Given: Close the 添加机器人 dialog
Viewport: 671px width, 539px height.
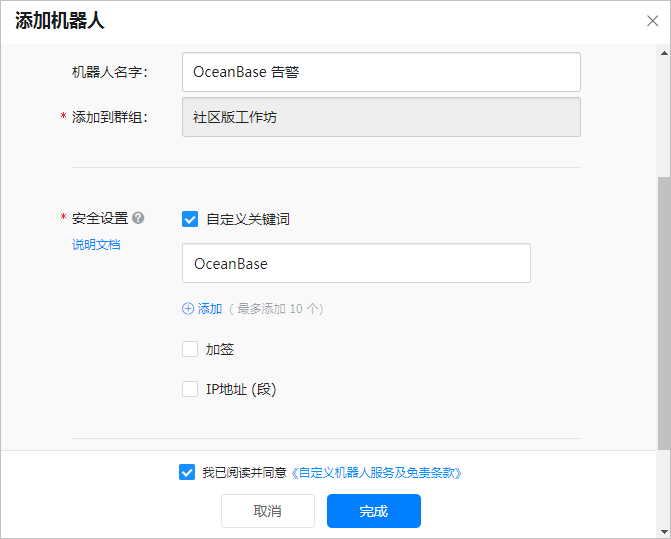Looking at the screenshot, I should click(652, 21).
